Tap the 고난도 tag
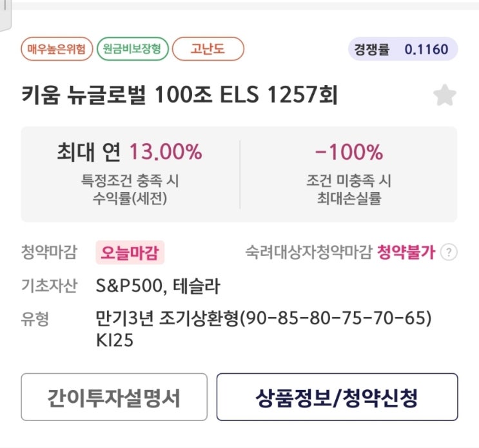Viewport: 479px width, 448px height. [x=208, y=49]
